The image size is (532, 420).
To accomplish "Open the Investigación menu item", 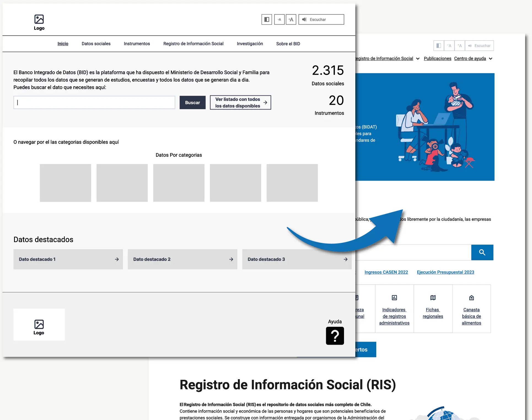I will click(250, 44).
